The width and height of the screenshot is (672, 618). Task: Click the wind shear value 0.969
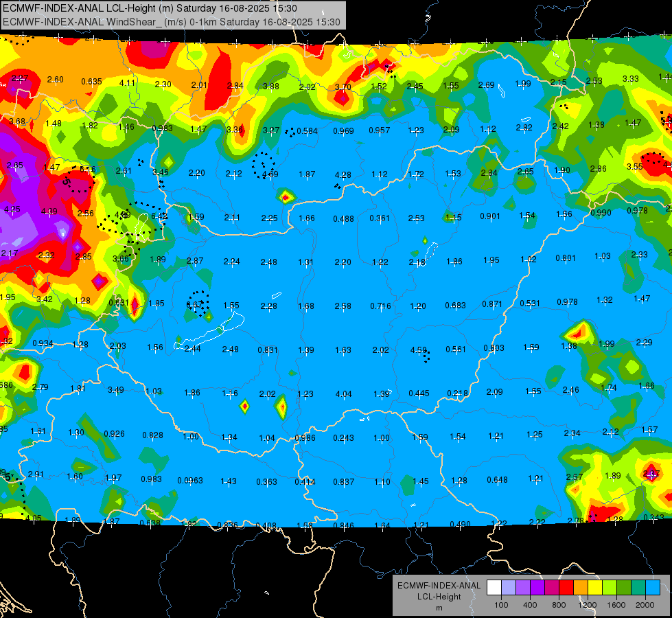[x=343, y=130]
